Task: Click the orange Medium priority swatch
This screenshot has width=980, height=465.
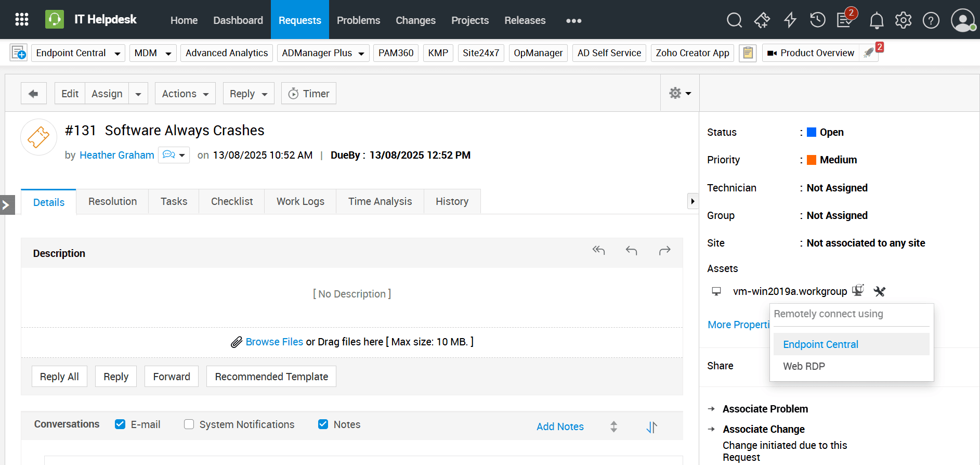Action: [x=811, y=160]
